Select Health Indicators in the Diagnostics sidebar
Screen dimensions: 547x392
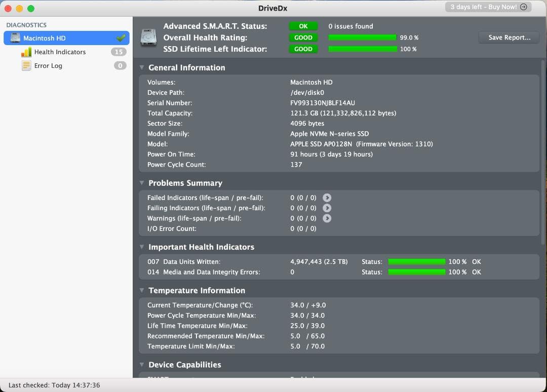coord(60,52)
